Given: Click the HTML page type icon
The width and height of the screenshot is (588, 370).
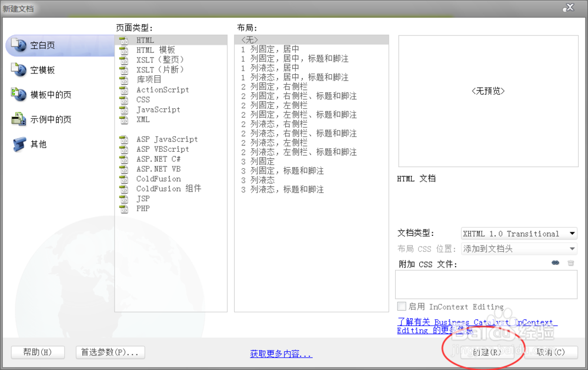Looking at the screenshot, I should [123, 40].
